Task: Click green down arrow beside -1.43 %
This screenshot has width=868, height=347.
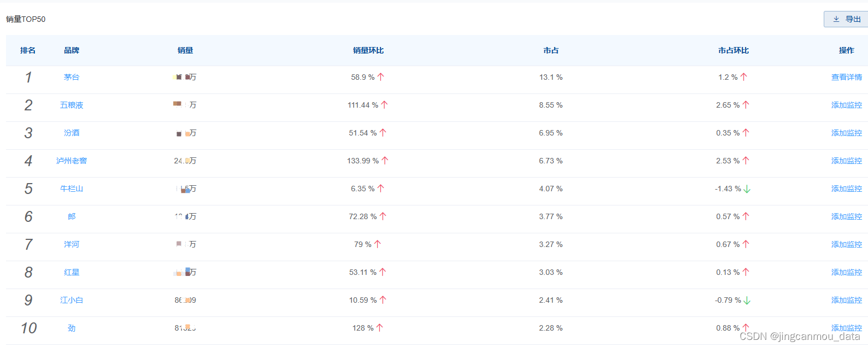Action: click(747, 189)
